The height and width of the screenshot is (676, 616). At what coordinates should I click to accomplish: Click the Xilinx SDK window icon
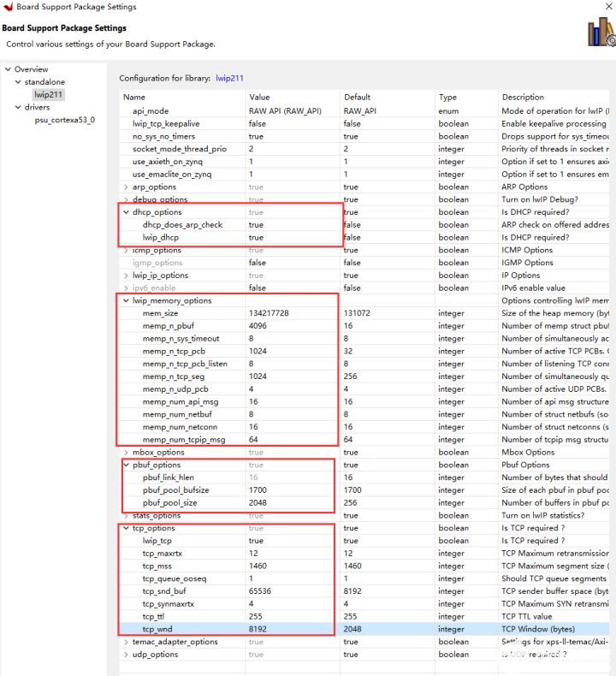click(8, 6)
